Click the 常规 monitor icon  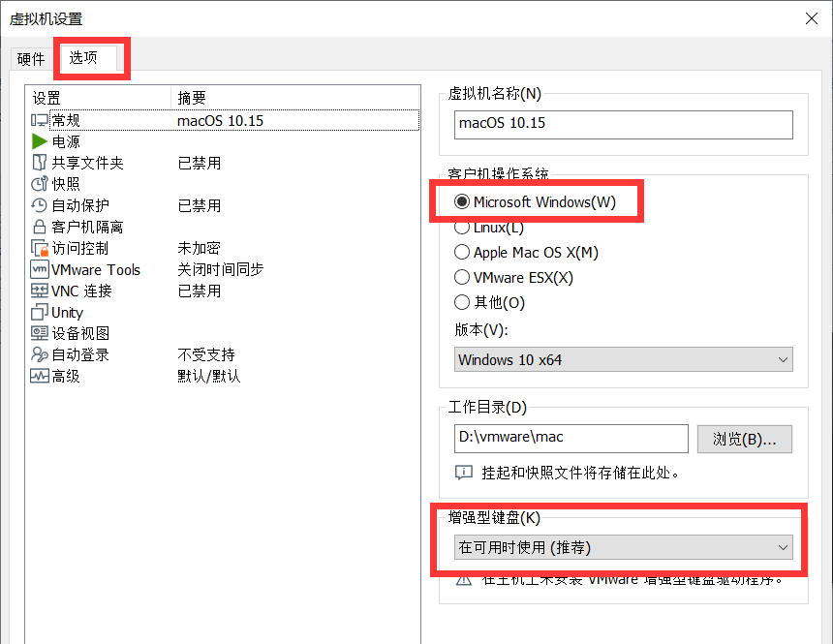[x=40, y=120]
